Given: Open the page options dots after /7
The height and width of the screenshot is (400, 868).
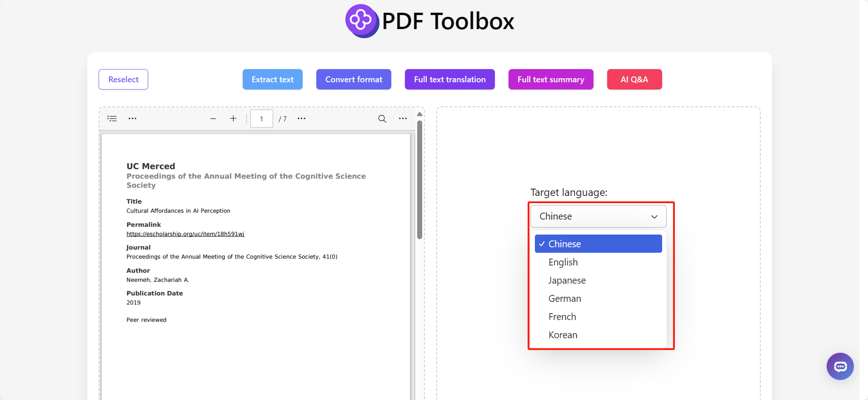Looking at the screenshot, I should click(x=301, y=119).
